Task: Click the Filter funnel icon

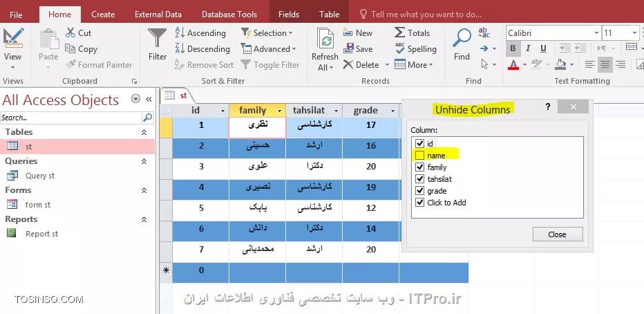Action: (x=158, y=38)
